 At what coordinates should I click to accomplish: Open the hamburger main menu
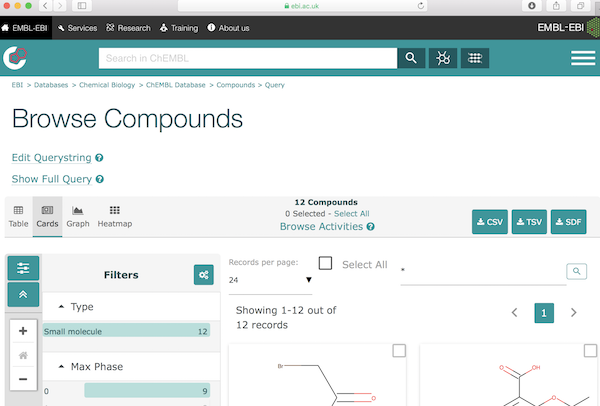pyautogui.click(x=582, y=58)
